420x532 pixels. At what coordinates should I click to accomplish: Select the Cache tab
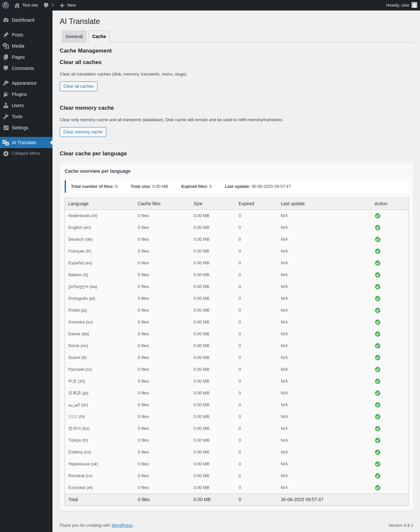click(99, 36)
